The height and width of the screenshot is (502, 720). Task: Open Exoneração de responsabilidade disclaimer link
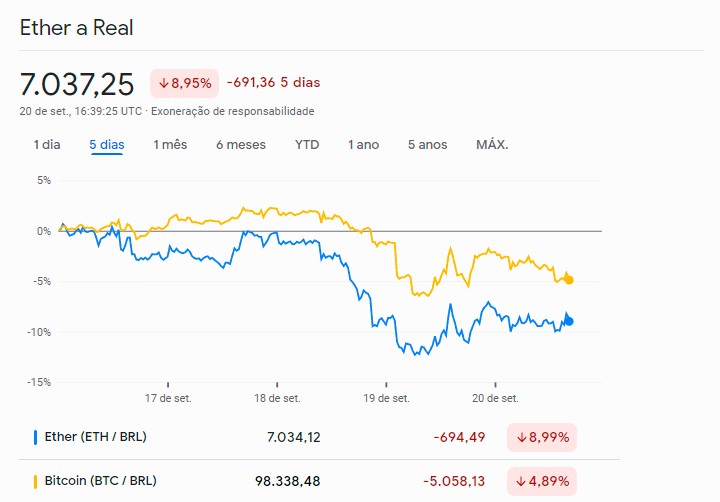[260, 111]
